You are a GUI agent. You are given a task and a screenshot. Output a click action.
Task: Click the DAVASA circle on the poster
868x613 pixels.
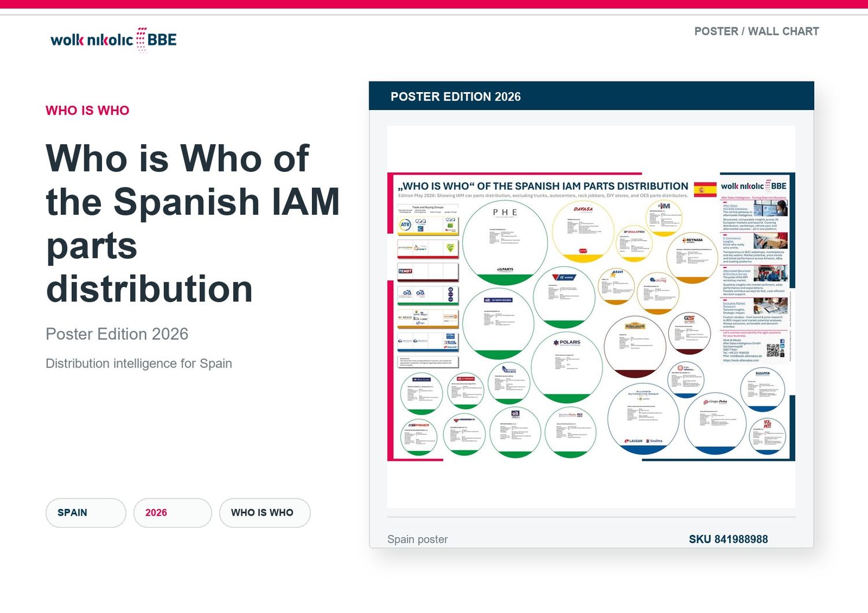click(583, 233)
